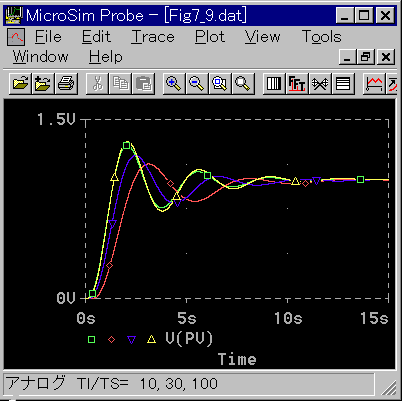This screenshot has height=401, width=402.
Task: Click the status bar TI/TS= 10, 30, 100 text
Action: [147, 384]
